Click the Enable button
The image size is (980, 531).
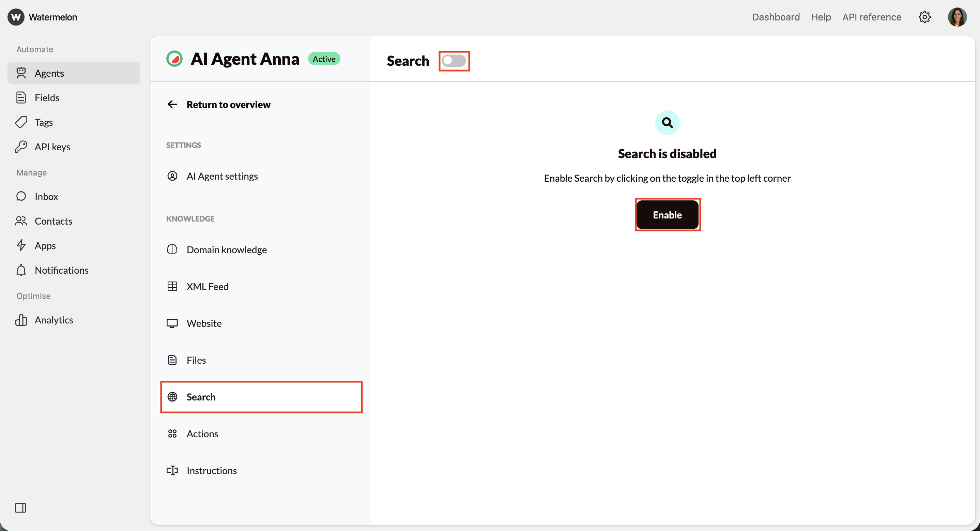tap(667, 214)
